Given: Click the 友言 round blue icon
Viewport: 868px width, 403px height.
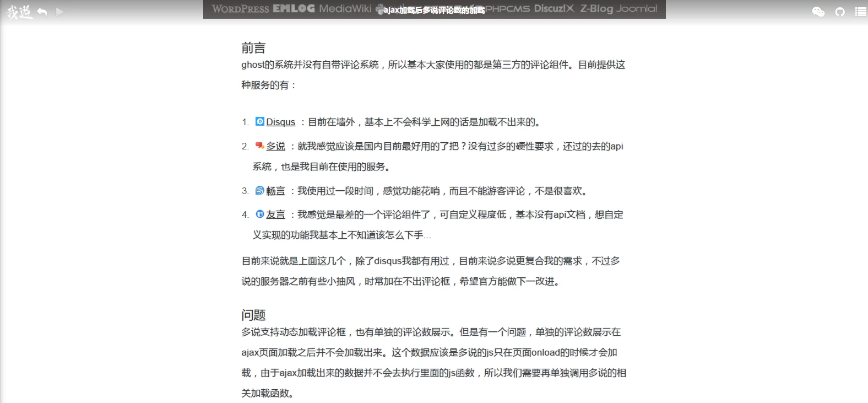Looking at the screenshot, I should pyautogui.click(x=260, y=214).
